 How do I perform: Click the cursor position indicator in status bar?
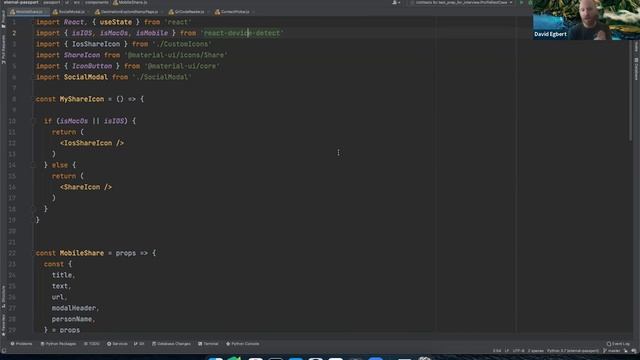[497, 351]
